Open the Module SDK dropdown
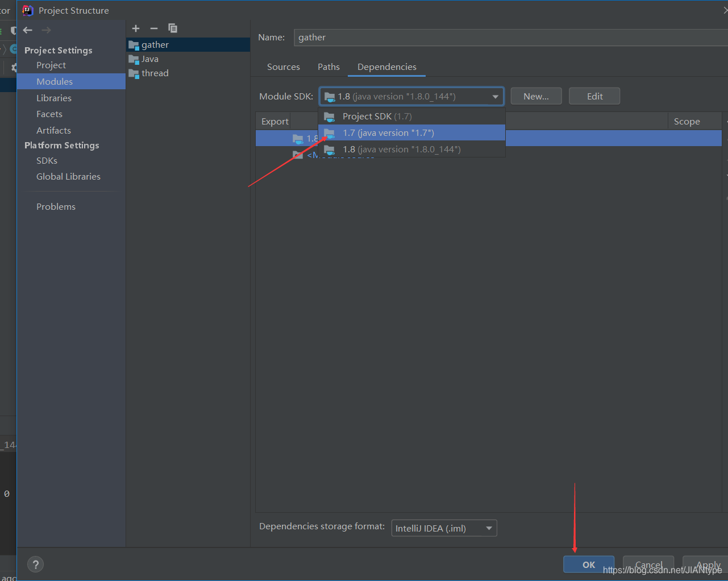728x581 pixels. point(411,97)
